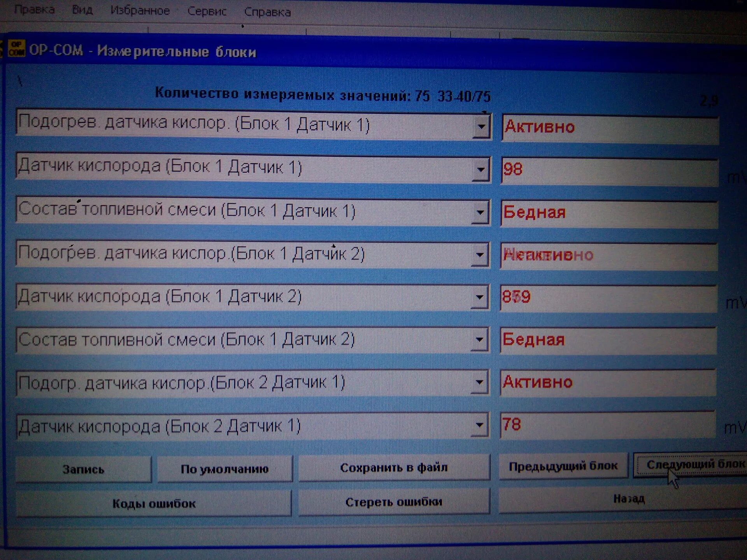Open the Правка menu
Screen dimensions: 747x560
[34, 9]
